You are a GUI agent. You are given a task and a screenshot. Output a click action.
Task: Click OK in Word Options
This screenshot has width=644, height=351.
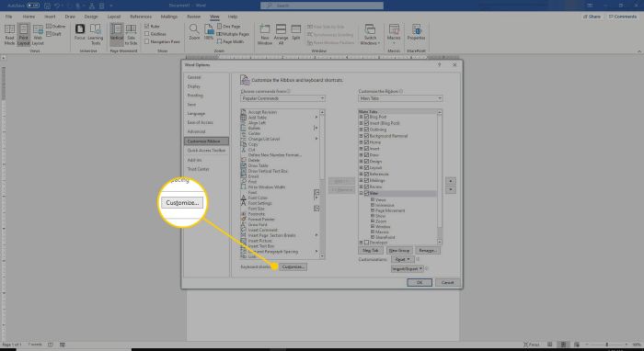(420, 282)
